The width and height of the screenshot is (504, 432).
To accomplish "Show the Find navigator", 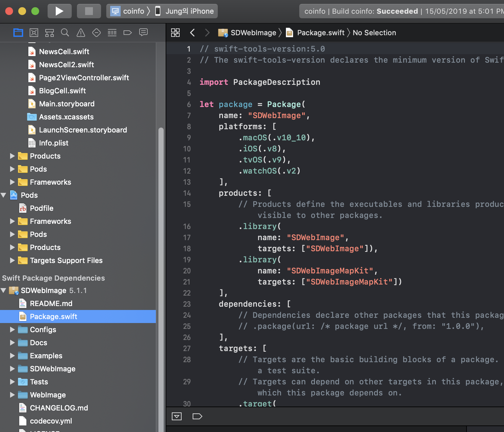I will click(65, 33).
